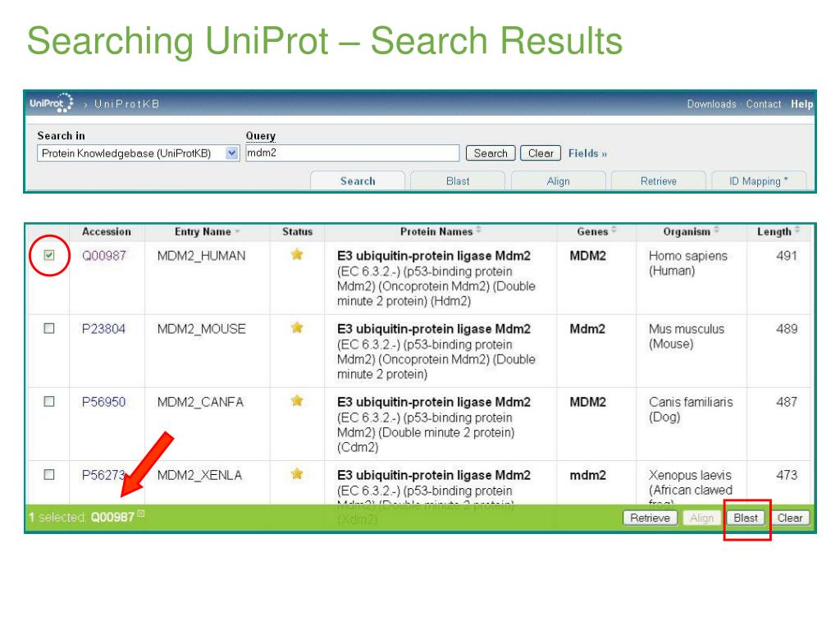This screenshot has height=630, width=840.
Task: Select MDM2_HUMAN entry name text
Action: (x=202, y=256)
